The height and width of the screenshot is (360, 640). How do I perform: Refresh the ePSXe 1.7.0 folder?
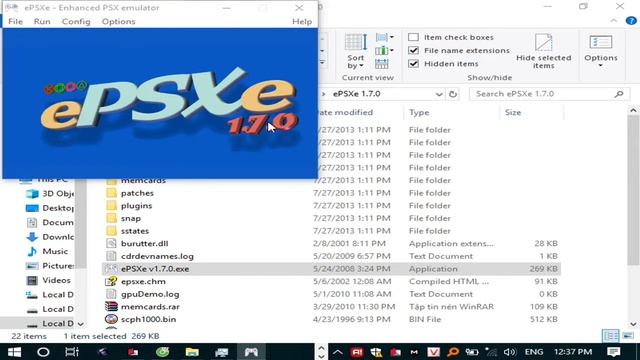coord(453,94)
